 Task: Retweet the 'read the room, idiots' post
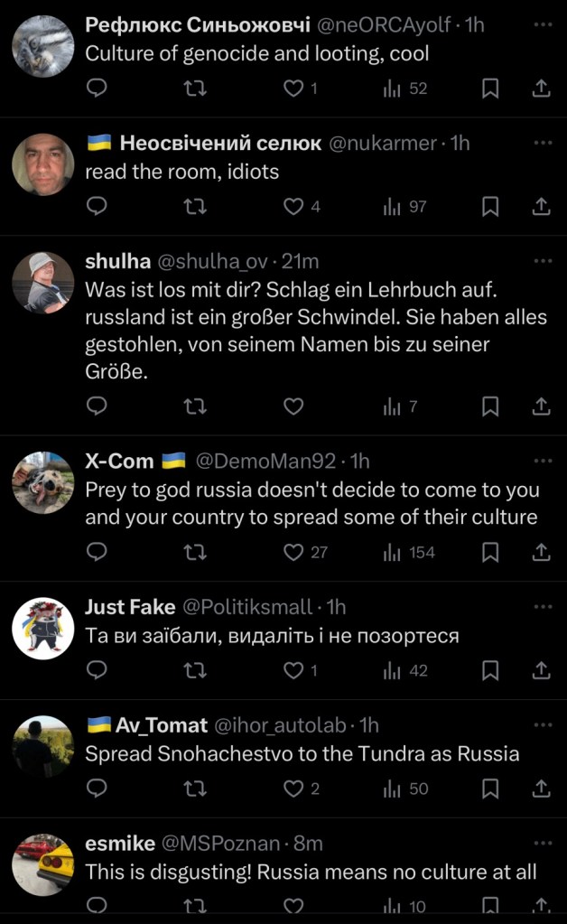point(195,207)
